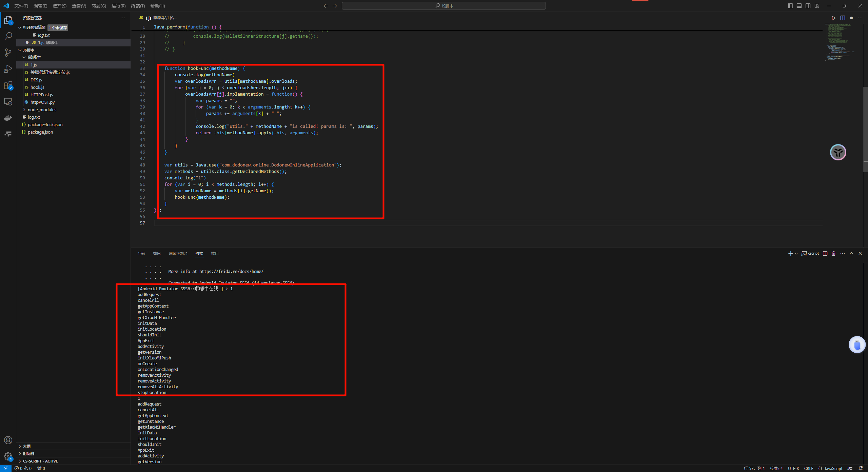This screenshot has width=868, height=472.
Task: Switch to the 调试控制台 panel tab
Action: pyautogui.click(x=178, y=254)
